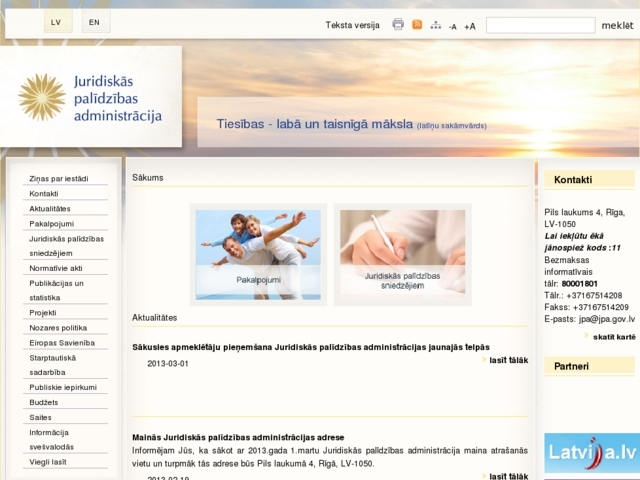Viewport: 640px width, 480px height.
Task: Focus the search input field
Action: point(540,25)
